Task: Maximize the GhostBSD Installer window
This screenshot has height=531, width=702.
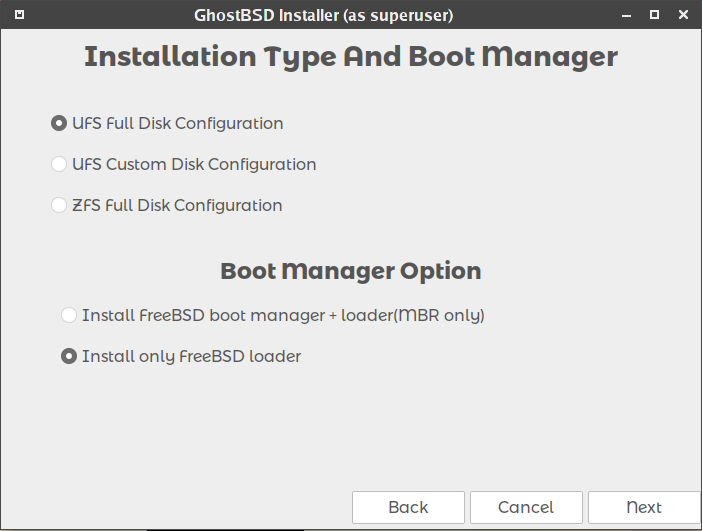Action: click(654, 15)
